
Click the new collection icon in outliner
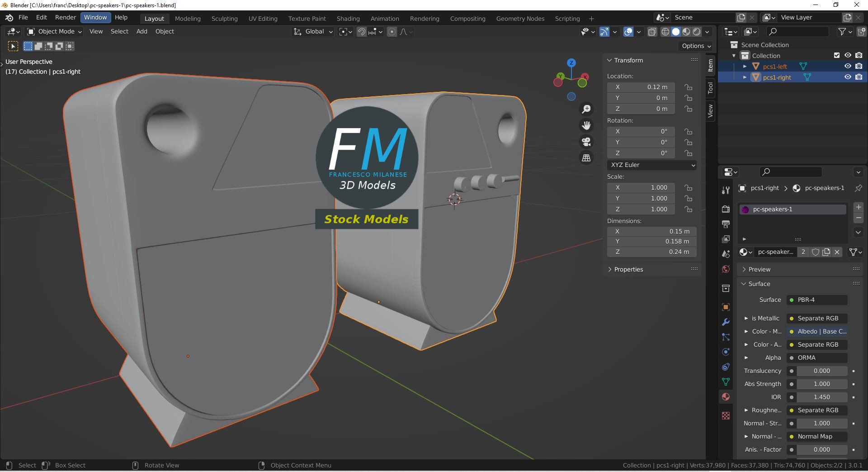(x=861, y=32)
